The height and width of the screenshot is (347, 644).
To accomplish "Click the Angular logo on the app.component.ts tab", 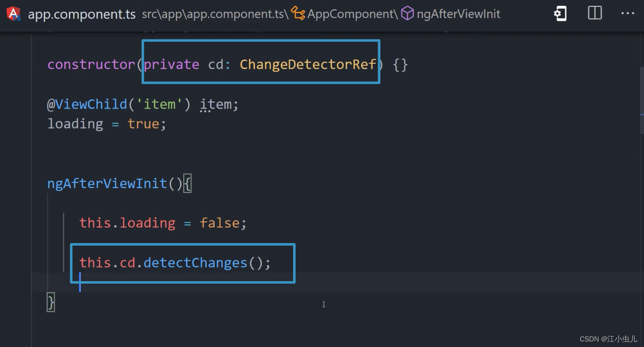I will click(13, 13).
